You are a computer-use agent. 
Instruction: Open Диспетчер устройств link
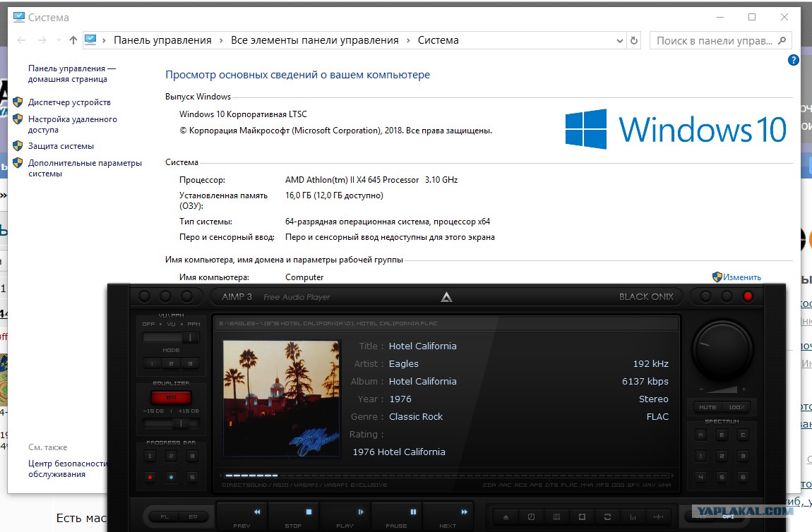69,102
